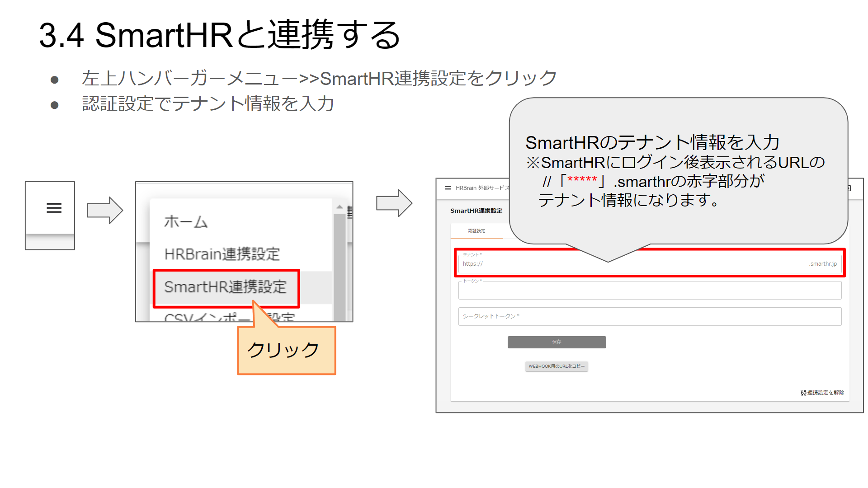Open the ホーム menu entry
Image resolution: width=868 pixels, height=488 pixels.
click(x=186, y=221)
